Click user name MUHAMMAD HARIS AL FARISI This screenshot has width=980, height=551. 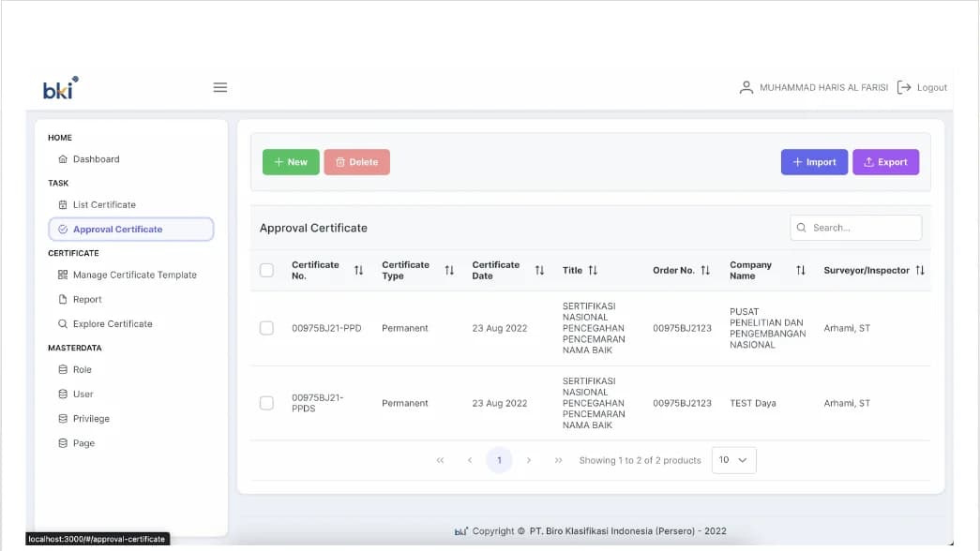point(823,87)
